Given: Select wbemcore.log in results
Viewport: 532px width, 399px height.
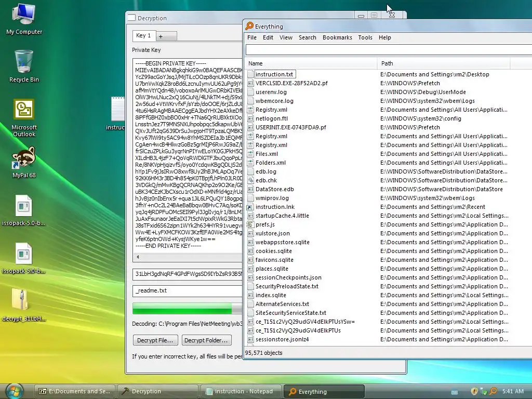Looking at the screenshot, I should [274, 101].
